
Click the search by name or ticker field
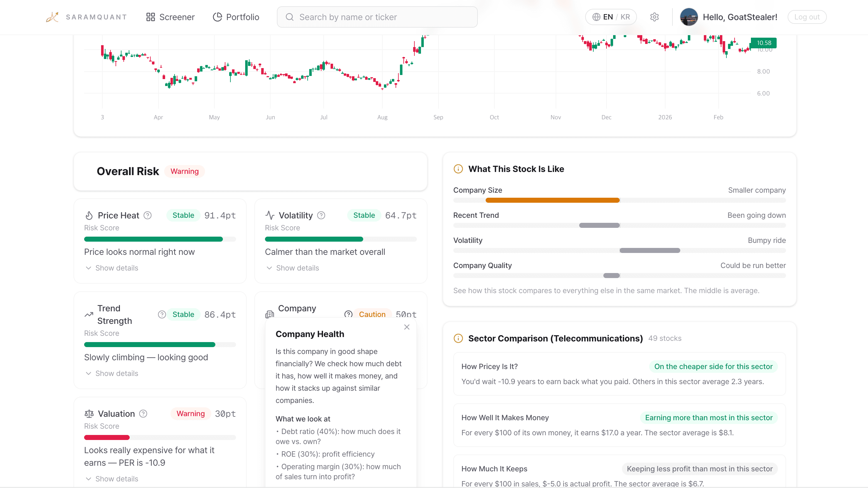pyautogui.click(x=377, y=17)
